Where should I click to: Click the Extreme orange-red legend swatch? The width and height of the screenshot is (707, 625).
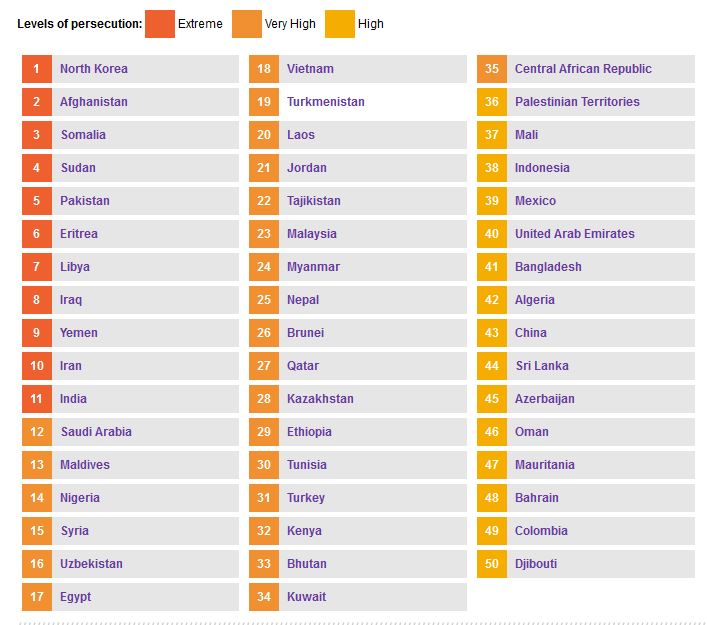point(159,24)
